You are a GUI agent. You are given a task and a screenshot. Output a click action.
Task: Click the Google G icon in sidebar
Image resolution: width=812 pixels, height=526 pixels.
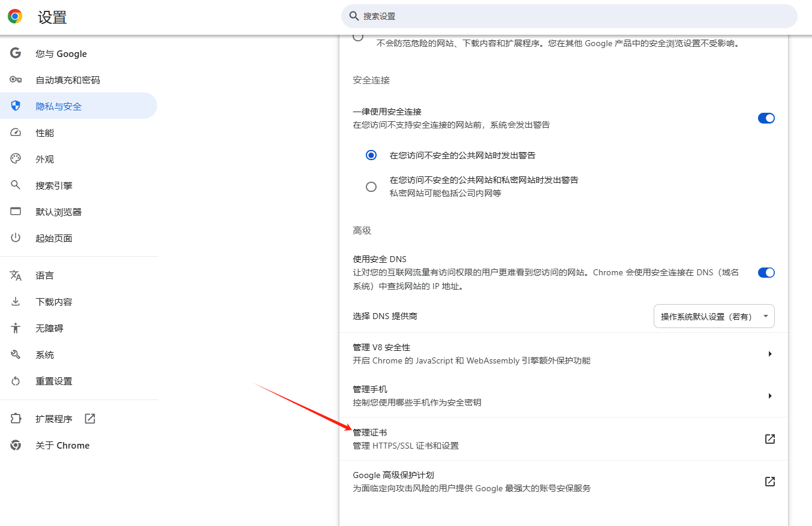pyautogui.click(x=16, y=53)
